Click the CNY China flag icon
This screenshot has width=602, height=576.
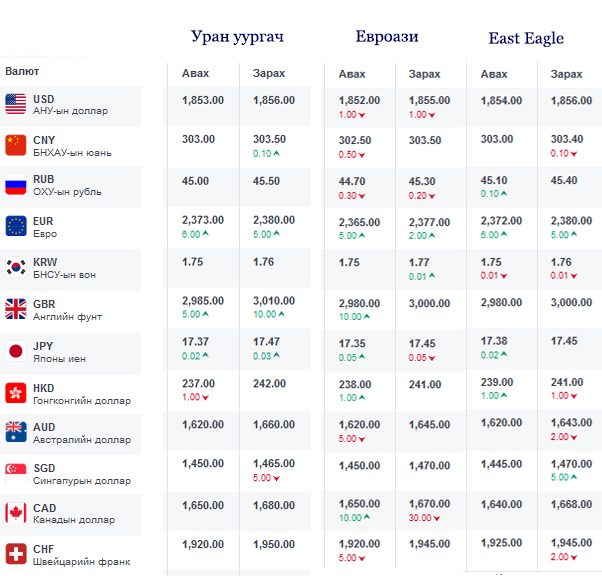pyautogui.click(x=15, y=144)
